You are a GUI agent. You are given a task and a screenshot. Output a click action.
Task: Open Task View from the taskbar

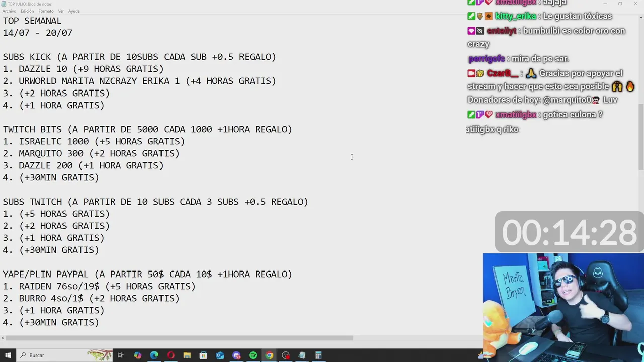(121, 355)
